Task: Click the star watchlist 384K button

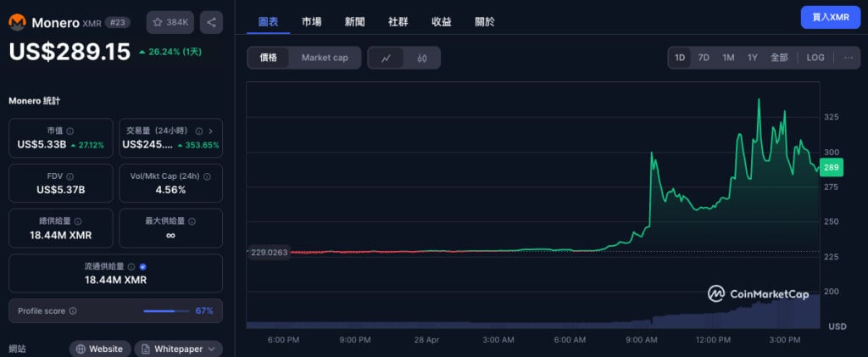Action: tap(171, 22)
